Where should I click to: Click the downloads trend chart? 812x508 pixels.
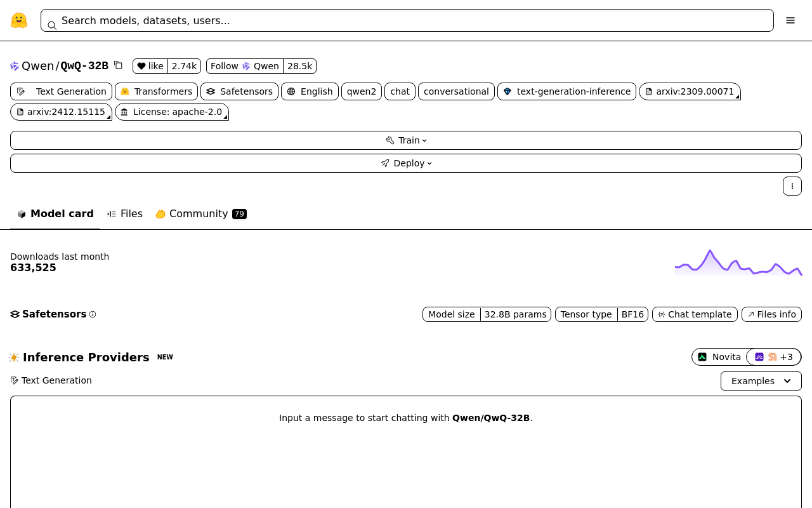coord(738,262)
